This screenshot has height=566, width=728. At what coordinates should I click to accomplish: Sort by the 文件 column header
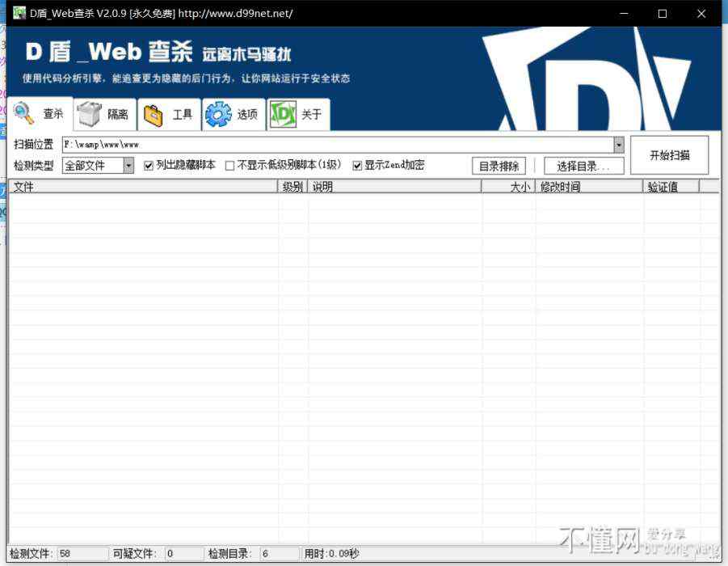[144, 187]
